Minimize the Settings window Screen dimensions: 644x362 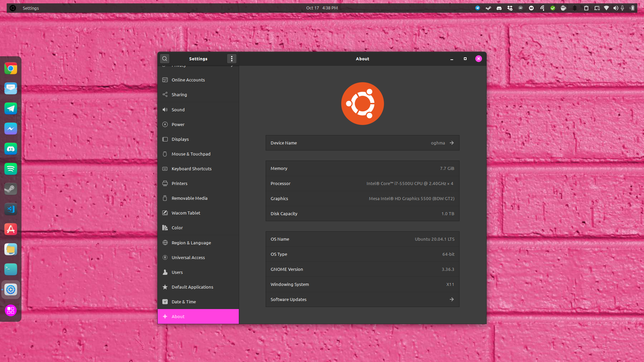click(x=452, y=59)
